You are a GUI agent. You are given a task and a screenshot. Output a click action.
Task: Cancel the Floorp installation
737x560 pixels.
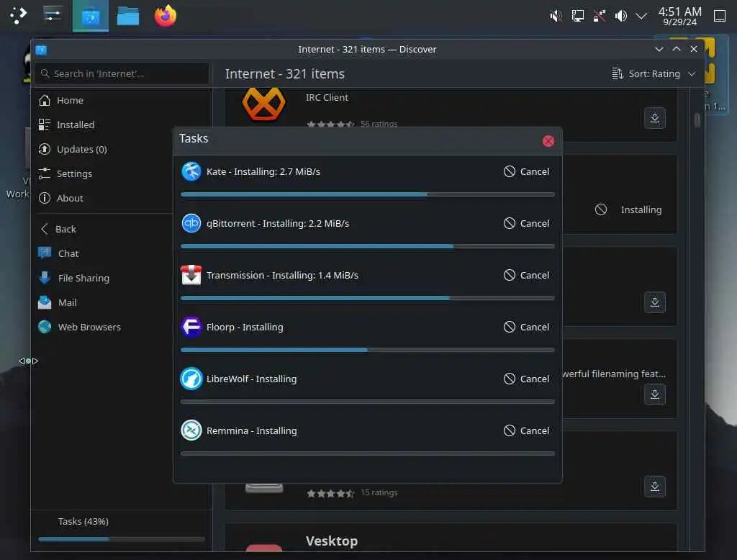(526, 327)
